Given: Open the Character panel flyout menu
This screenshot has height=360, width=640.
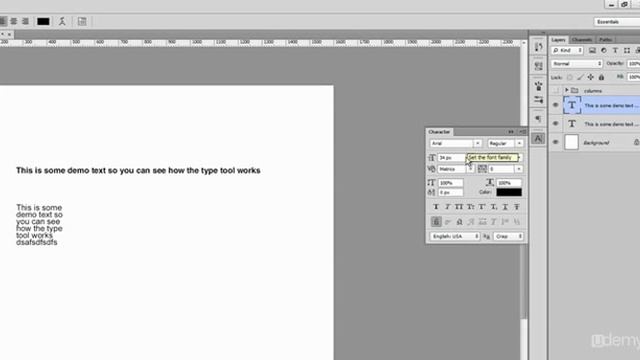Looking at the screenshot, I should tap(522, 132).
